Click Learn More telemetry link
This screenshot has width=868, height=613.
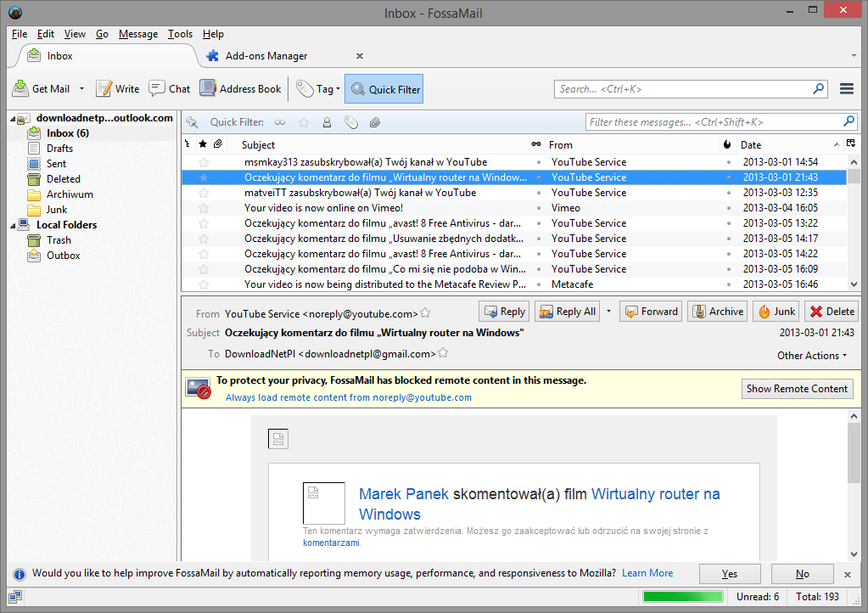(647, 573)
